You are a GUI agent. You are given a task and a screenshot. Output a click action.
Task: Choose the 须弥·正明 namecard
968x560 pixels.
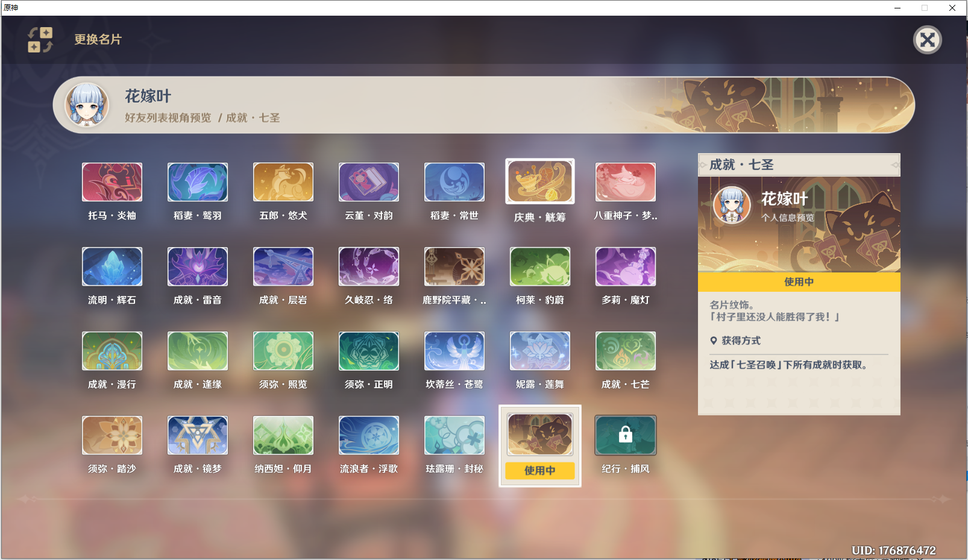click(x=369, y=351)
